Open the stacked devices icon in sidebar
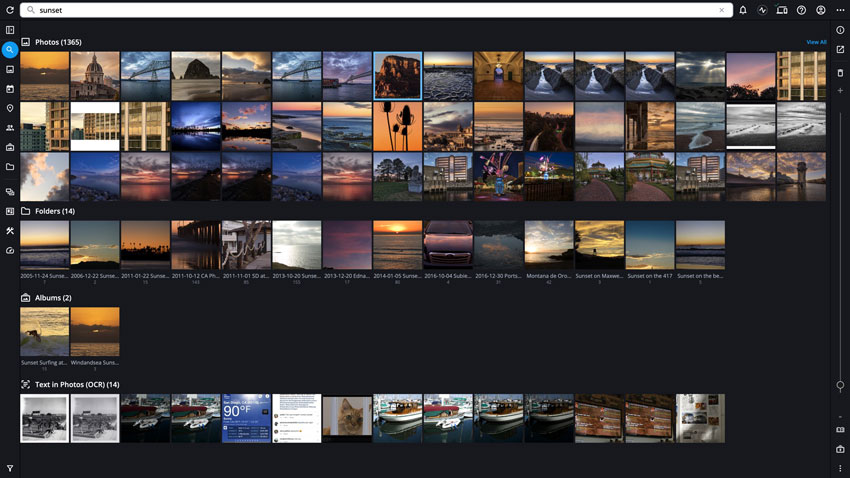Image resolution: width=850 pixels, height=478 pixels. [10, 192]
